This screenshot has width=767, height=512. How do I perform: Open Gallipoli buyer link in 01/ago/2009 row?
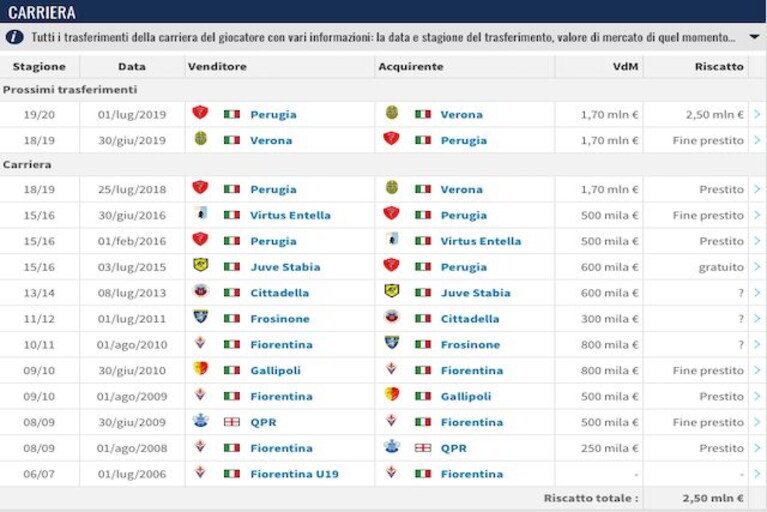pos(466,397)
